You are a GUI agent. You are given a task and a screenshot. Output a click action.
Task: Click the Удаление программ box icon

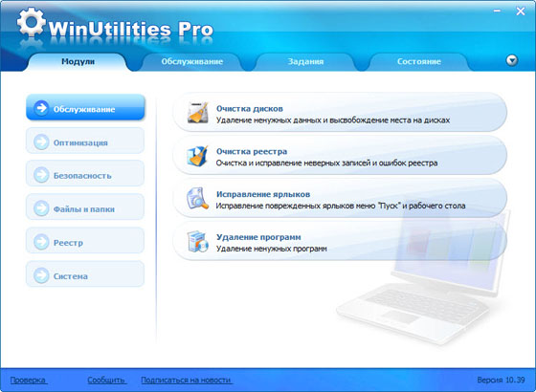coord(197,241)
